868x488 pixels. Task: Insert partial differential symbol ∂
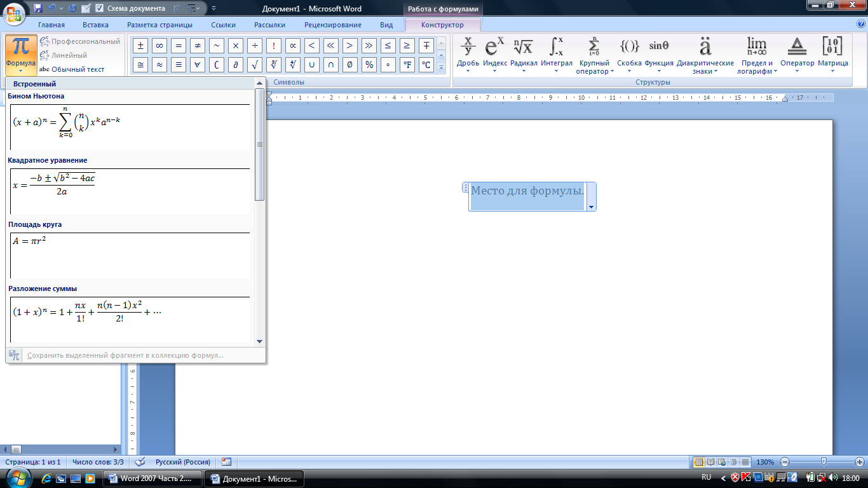(x=236, y=64)
